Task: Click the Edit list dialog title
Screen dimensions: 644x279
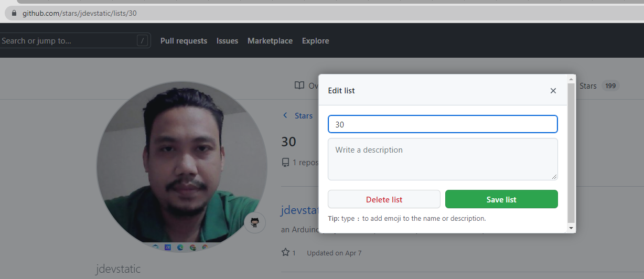Action: coord(341,91)
